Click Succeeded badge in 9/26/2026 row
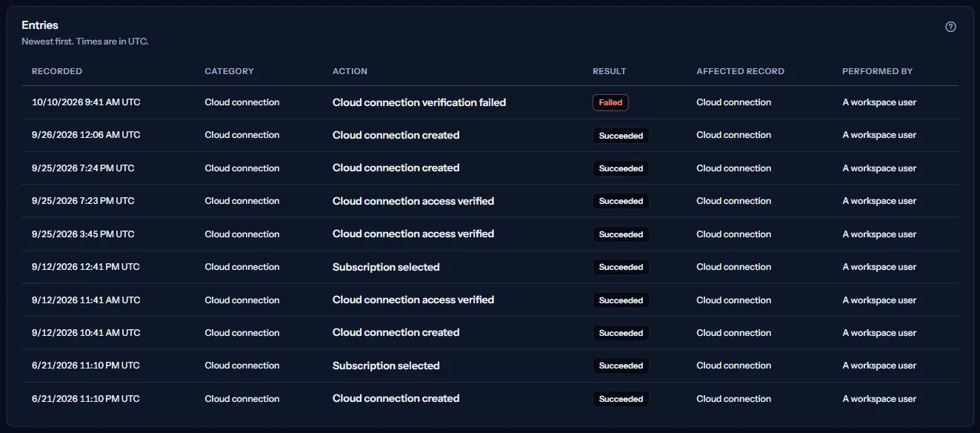Screen dimensions: 980x433 click(621, 136)
